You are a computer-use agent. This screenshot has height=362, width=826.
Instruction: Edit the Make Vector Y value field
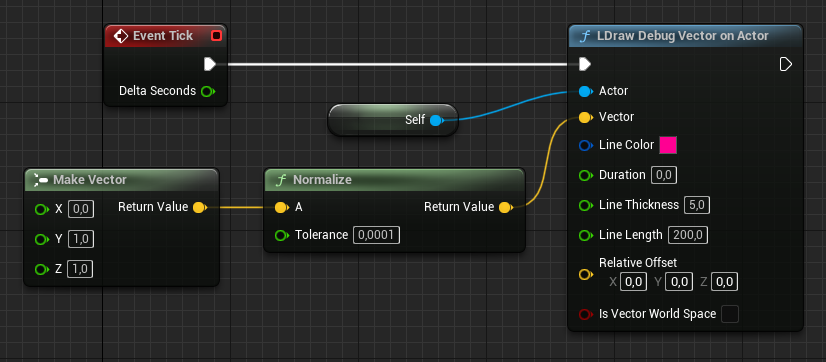(81, 240)
